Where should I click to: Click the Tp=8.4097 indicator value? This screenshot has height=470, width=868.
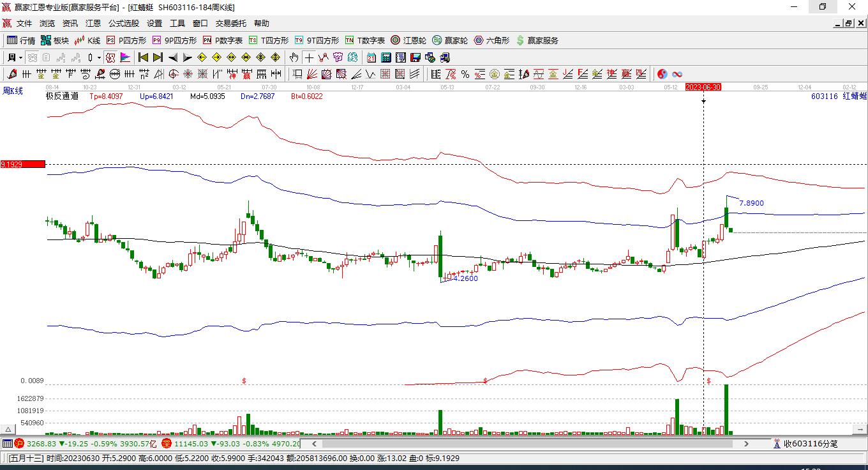click(x=107, y=96)
